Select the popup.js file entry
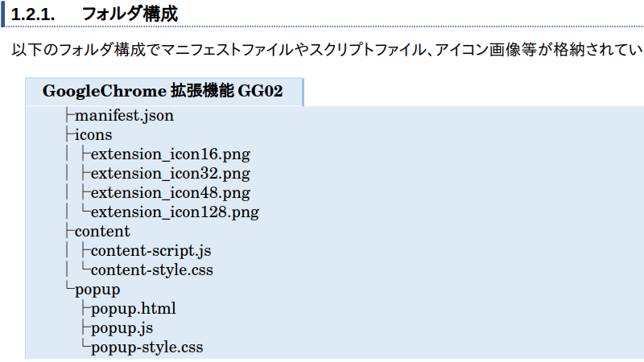This screenshot has width=644, height=362. 122,328
